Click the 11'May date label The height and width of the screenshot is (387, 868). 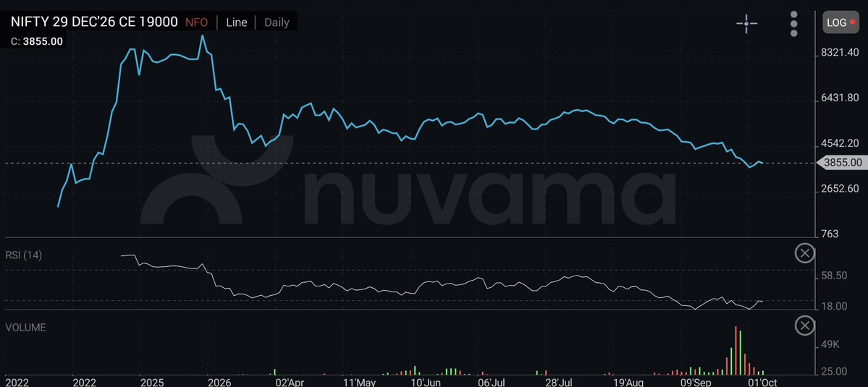[359, 382]
